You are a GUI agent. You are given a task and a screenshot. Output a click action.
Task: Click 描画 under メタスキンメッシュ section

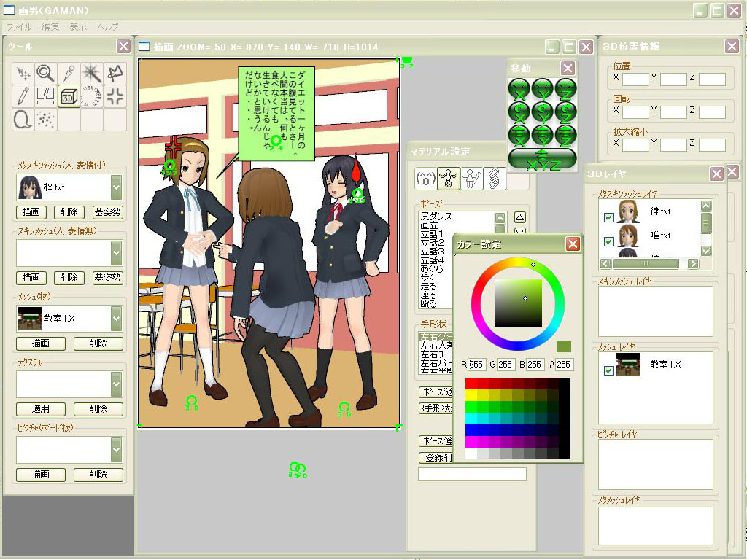(x=31, y=212)
